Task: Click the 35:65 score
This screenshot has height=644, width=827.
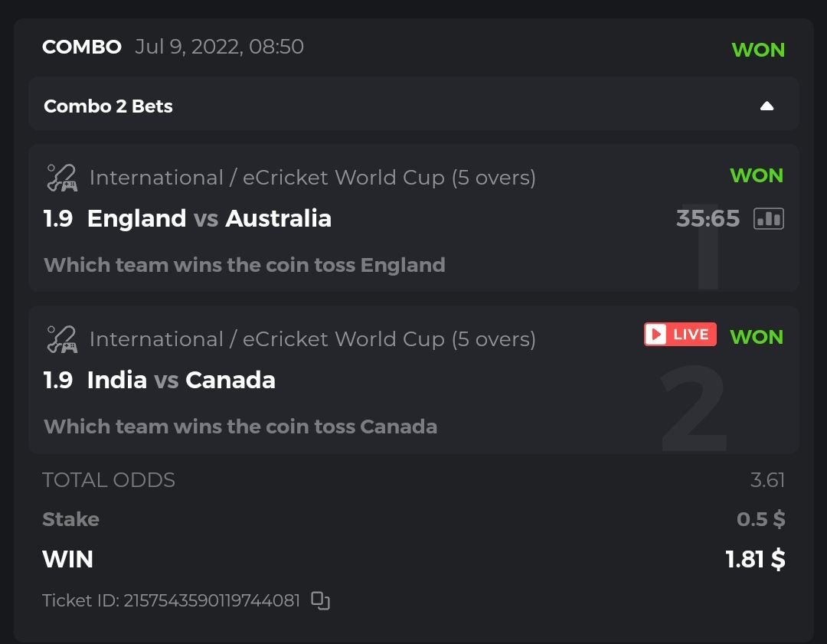Action: coord(708,219)
